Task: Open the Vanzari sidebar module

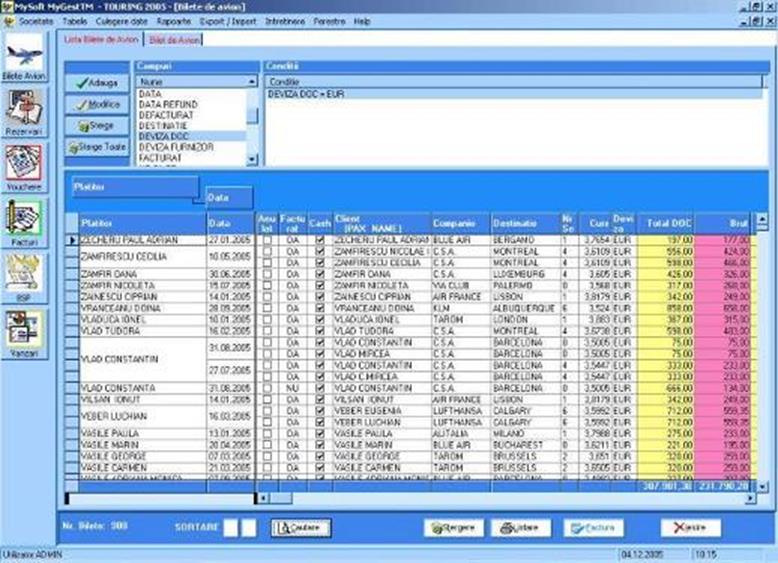Action: click(x=24, y=334)
